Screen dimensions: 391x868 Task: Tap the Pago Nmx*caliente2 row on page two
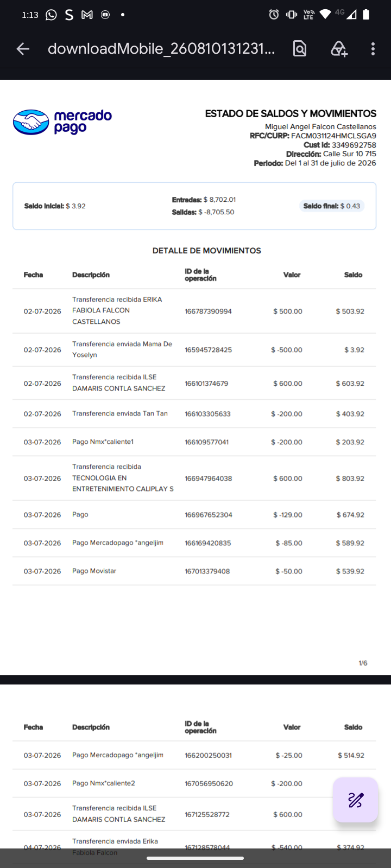point(194,783)
